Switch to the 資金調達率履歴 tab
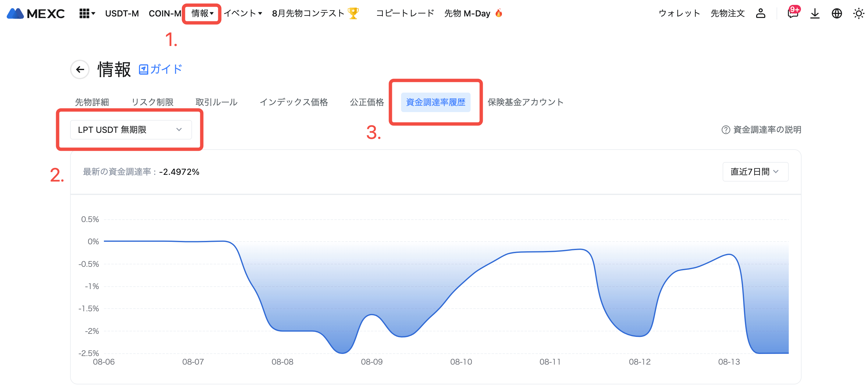Image resolution: width=868 pixels, height=385 pixels. click(x=435, y=102)
